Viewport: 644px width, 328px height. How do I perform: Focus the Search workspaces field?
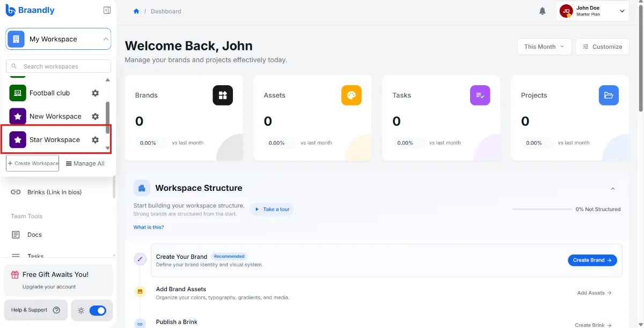point(58,66)
